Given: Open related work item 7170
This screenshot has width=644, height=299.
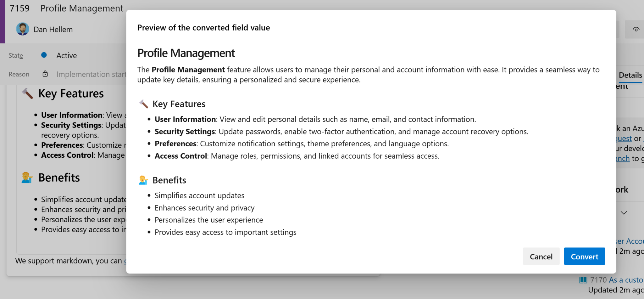Looking at the screenshot, I should [616, 279].
